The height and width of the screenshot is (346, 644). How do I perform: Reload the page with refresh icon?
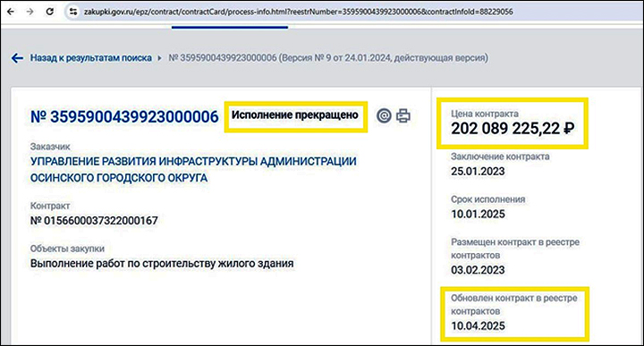[50, 12]
